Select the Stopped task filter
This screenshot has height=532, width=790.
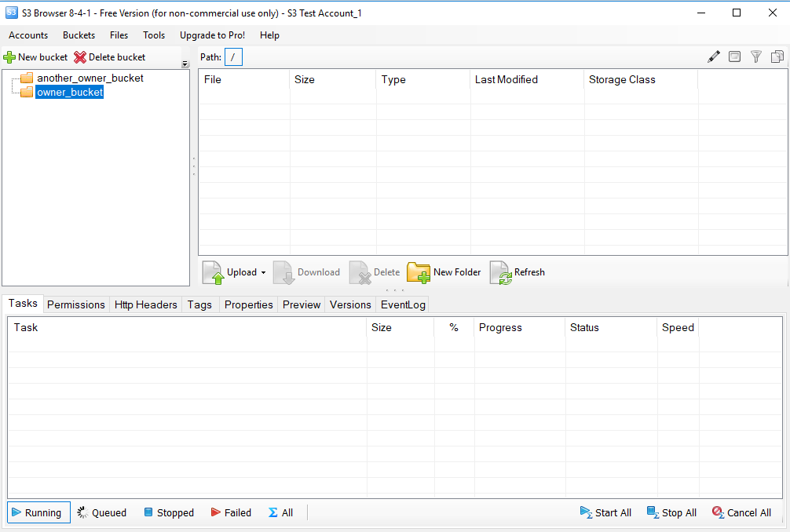[169, 512]
